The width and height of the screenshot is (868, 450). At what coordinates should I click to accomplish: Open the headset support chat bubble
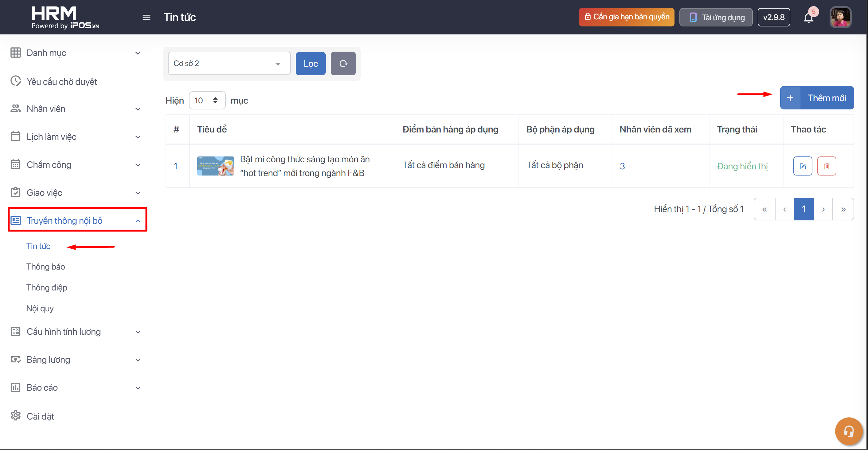848,431
